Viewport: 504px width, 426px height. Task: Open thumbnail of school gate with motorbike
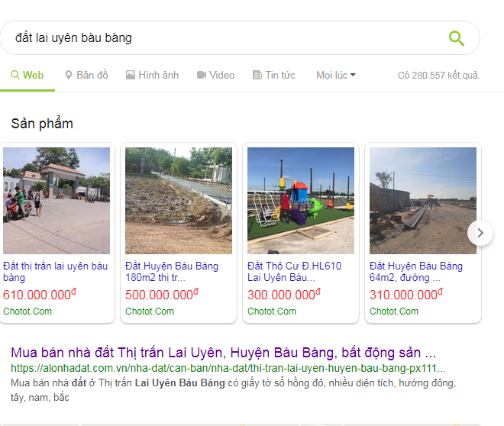click(x=57, y=201)
